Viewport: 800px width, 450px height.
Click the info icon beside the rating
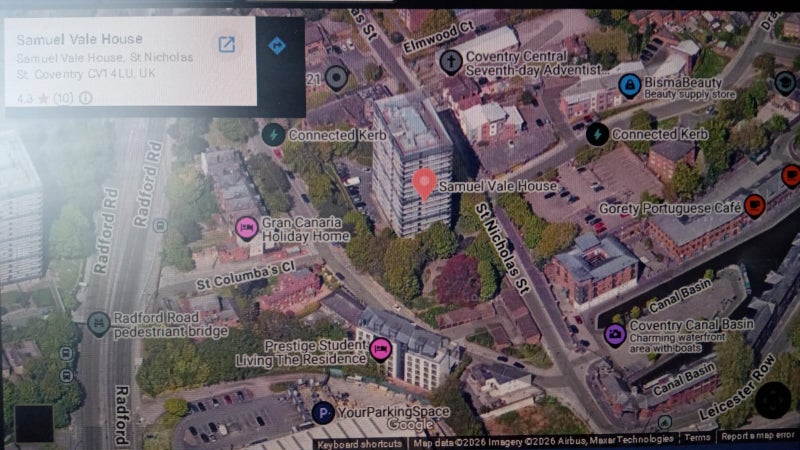[x=86, y=98]
